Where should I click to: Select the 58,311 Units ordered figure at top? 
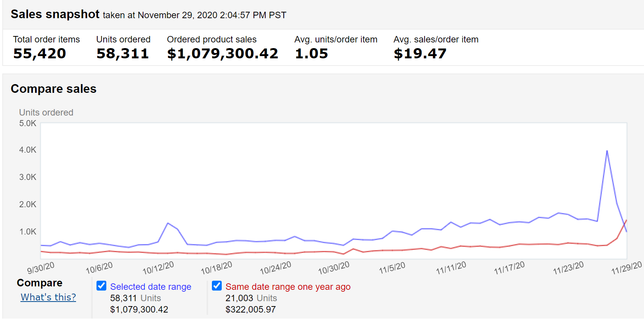[123, 53]
